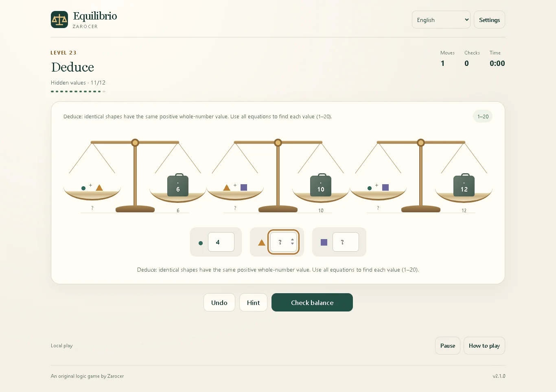The width and height of the screenshot is (556, 392).
Task: Click the LEVEL 23 label
Action: pos(63,53)
